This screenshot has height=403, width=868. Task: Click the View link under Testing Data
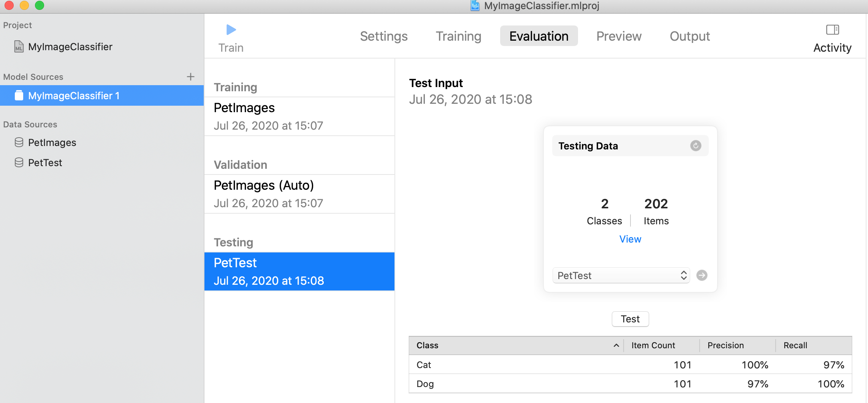tap(630, 239)
